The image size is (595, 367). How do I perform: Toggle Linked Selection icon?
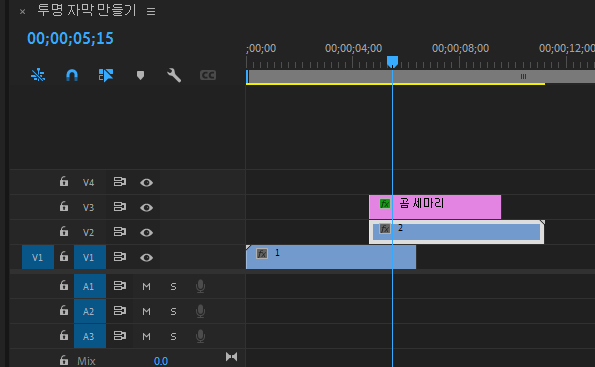click(105, 75)
